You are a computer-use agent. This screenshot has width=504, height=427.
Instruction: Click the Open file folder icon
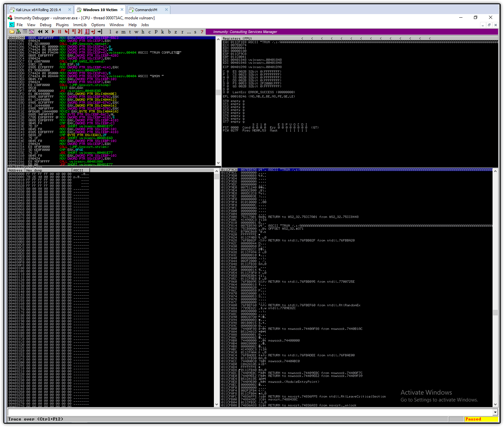coord(12,32)
